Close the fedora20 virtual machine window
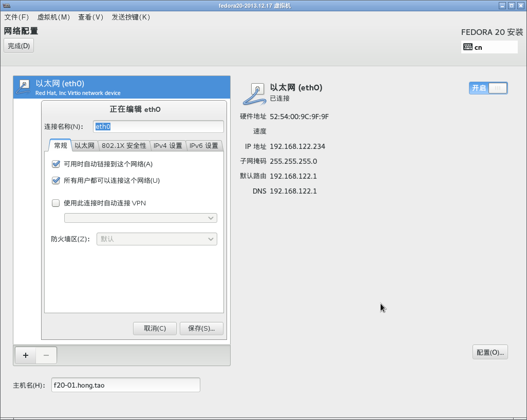Image resolution: width=527 pixels, height=420 pixels. point(521,6)
